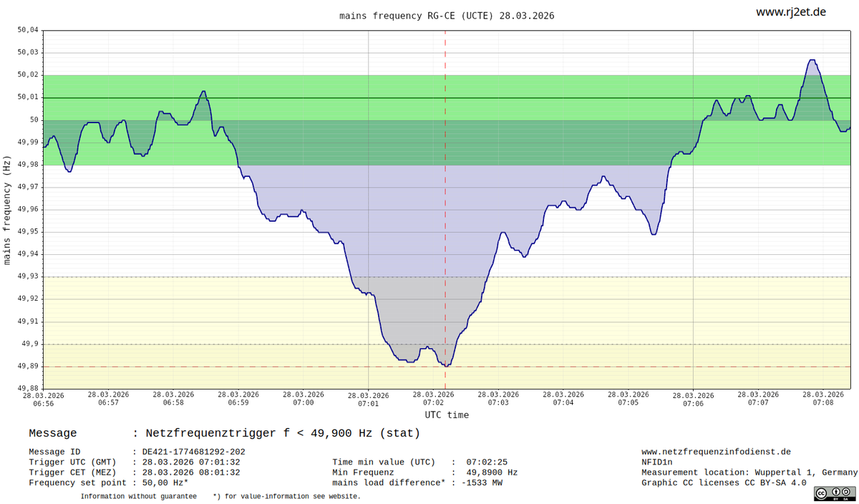The width and height of the screenshot is (859, 504).
Task: Select the 49,93 y-axis label
Action: 27,276
